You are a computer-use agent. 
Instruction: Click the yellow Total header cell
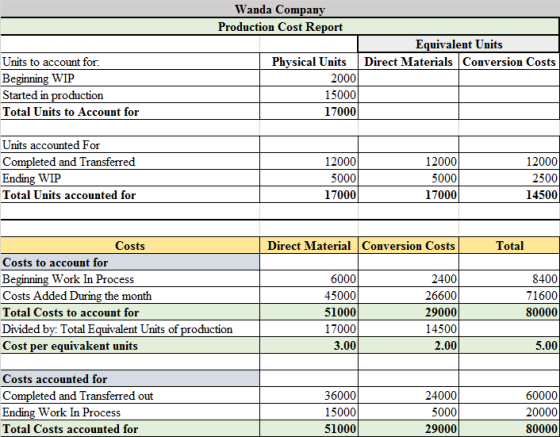click(509, 246)
